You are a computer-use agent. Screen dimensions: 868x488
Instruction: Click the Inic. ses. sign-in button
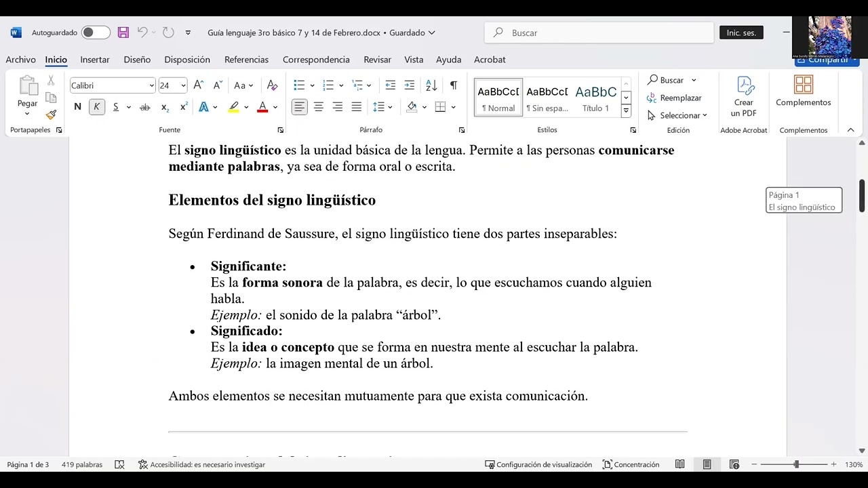tap(741, 33)
